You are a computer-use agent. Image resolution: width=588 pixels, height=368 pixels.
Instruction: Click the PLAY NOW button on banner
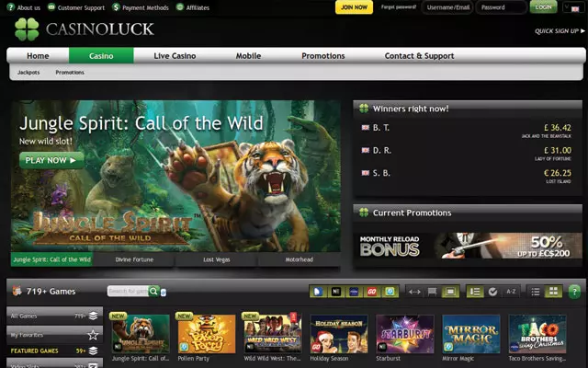51,160
